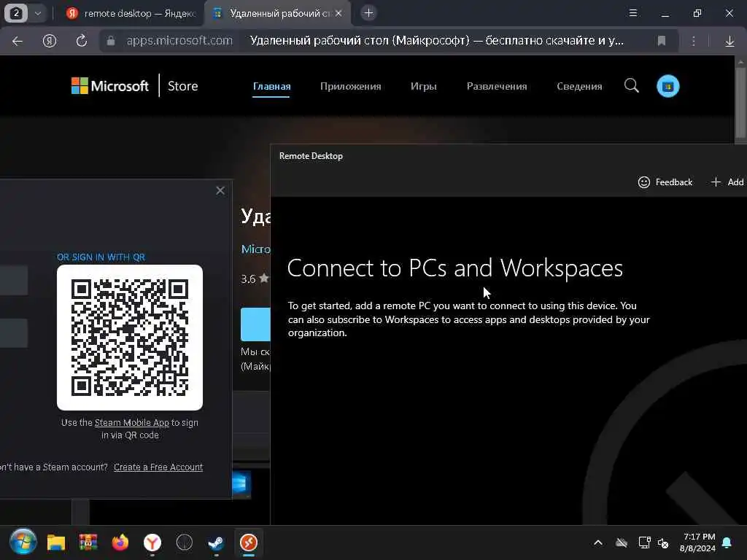The height and width of the screenshot is (560, 747).
Task: Click the Microsoft logo
Action: point(109,86)
